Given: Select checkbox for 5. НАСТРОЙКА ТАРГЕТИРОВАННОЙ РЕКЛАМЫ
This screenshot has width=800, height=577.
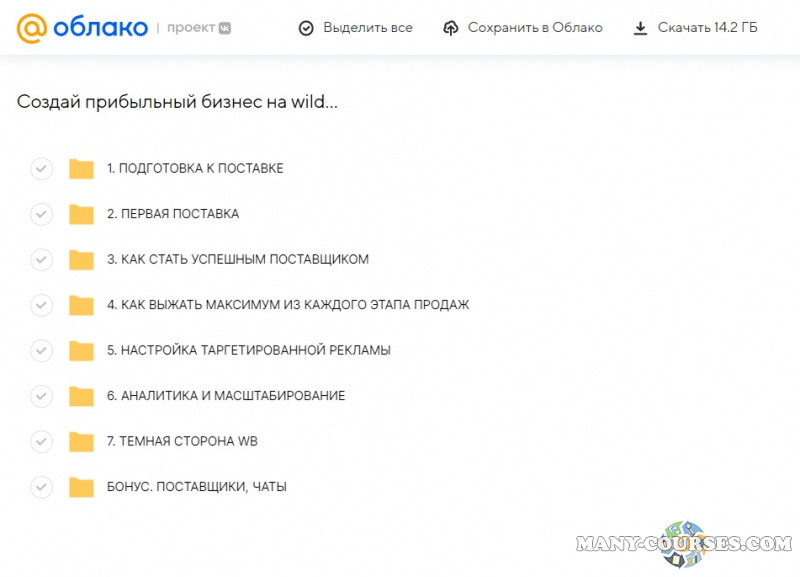Looking at the screenshot, I should click(x=41, y=350).
